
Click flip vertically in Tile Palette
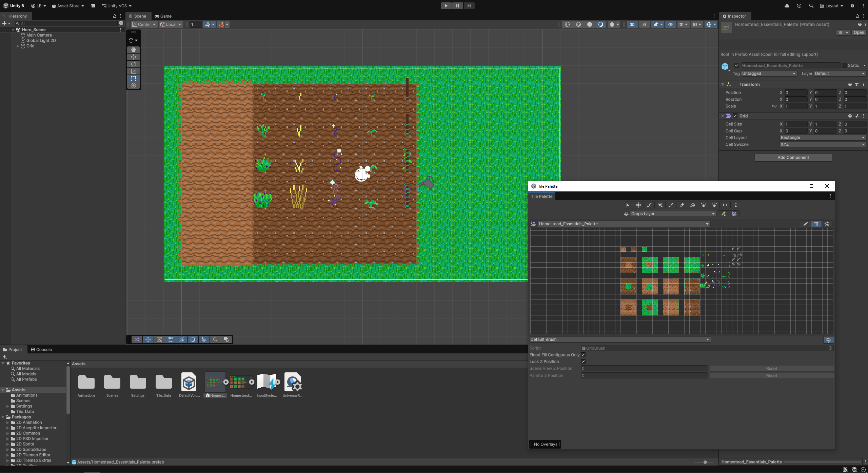[736, 205]
